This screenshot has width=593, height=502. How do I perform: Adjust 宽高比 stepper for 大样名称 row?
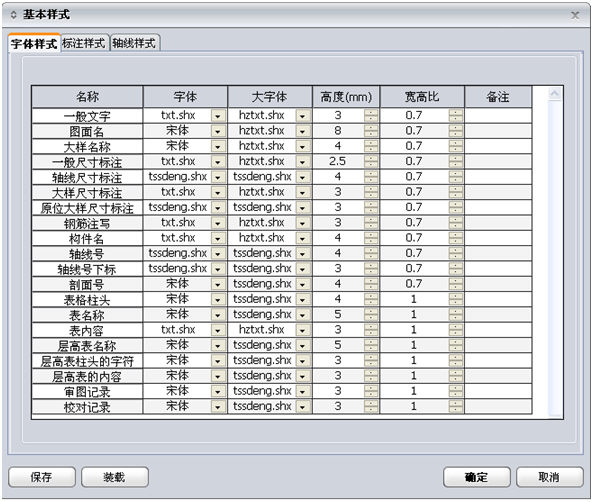pos(456,146)
